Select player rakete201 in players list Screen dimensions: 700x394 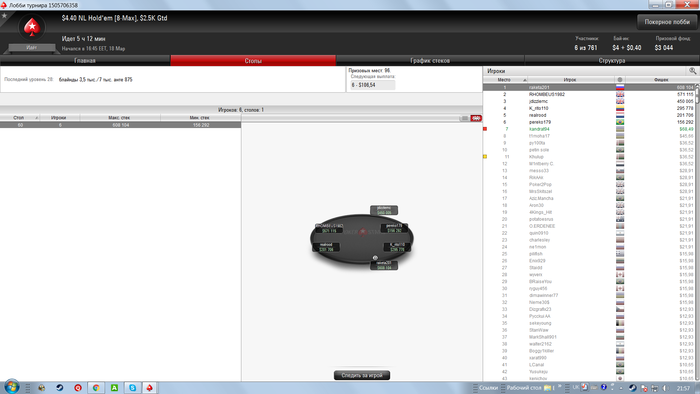(x=588, y=87)
